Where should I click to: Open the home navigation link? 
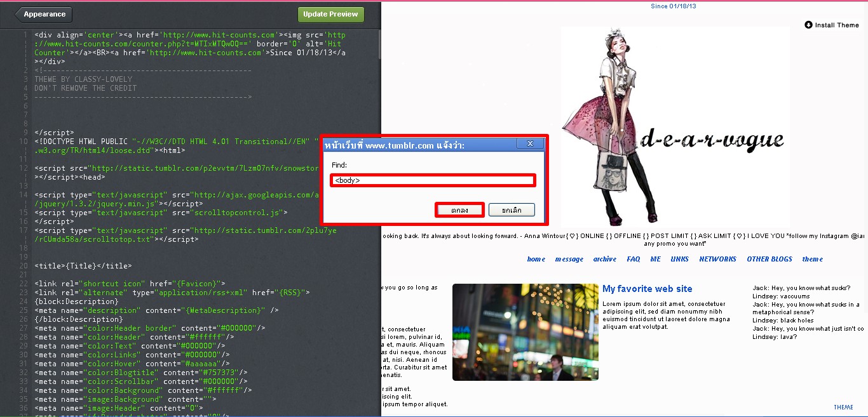click(x=536, y=259)
